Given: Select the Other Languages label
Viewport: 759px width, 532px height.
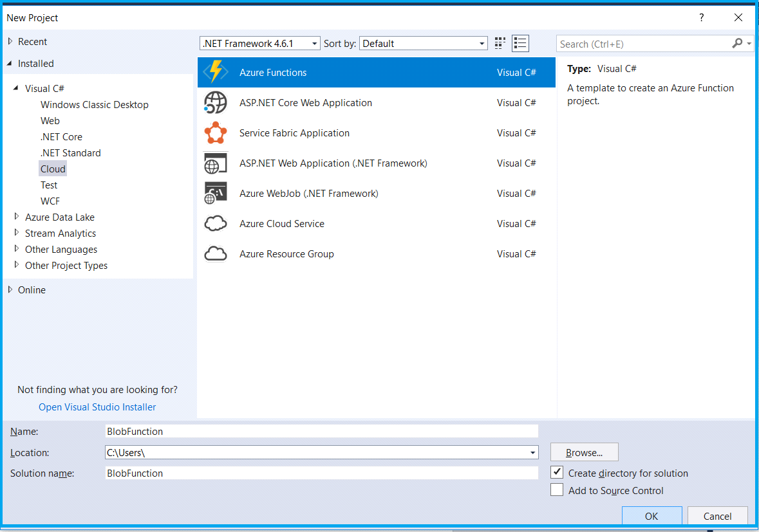Looking at the screenshot, I should (61, 249).
